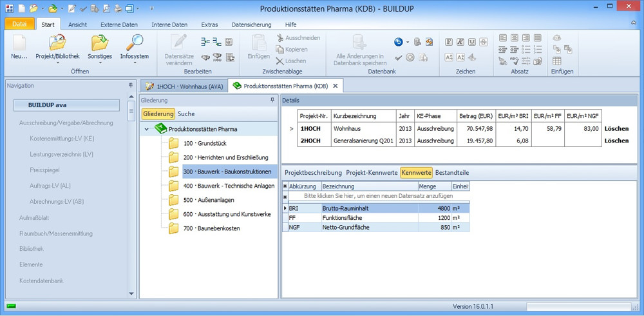This screenshot has height=316, width=644.
Task: Click the pin icon of Navigation panel
Action: coord(131,85)
